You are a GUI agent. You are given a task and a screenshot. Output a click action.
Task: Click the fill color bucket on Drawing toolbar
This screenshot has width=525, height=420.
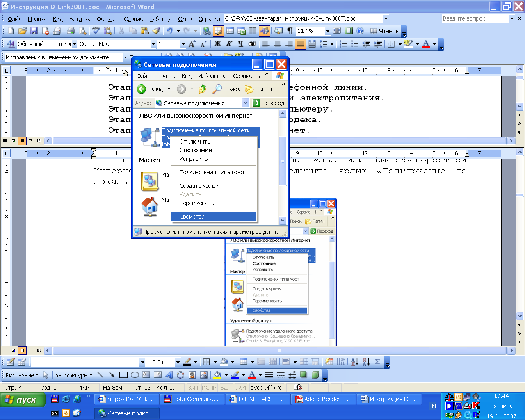click(218, 375)
